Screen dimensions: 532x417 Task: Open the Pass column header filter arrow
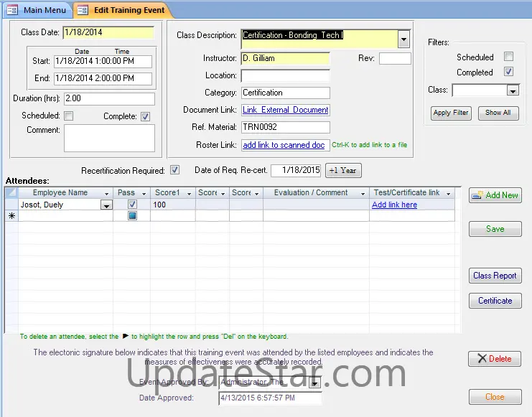tap(144, 193)
